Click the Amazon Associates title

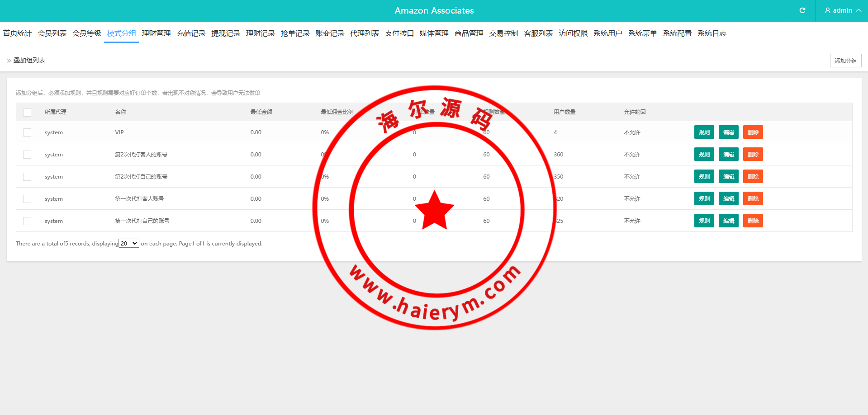click(434, 10)
